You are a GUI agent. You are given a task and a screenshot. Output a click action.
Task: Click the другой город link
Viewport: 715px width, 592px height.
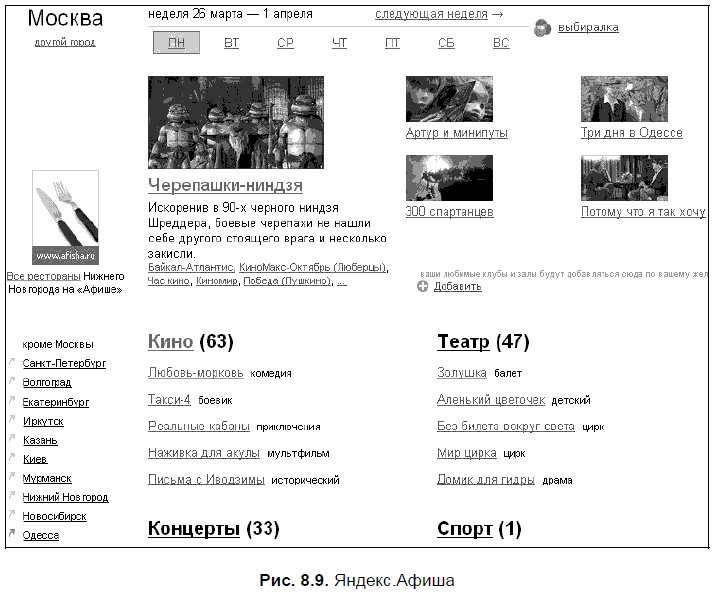[x=65, y=43]
